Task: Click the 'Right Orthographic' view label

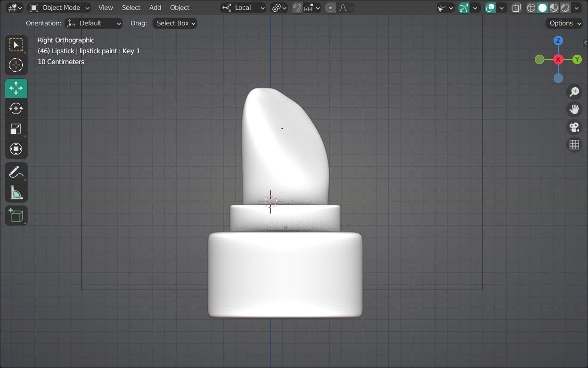Action: pos(66,40)
